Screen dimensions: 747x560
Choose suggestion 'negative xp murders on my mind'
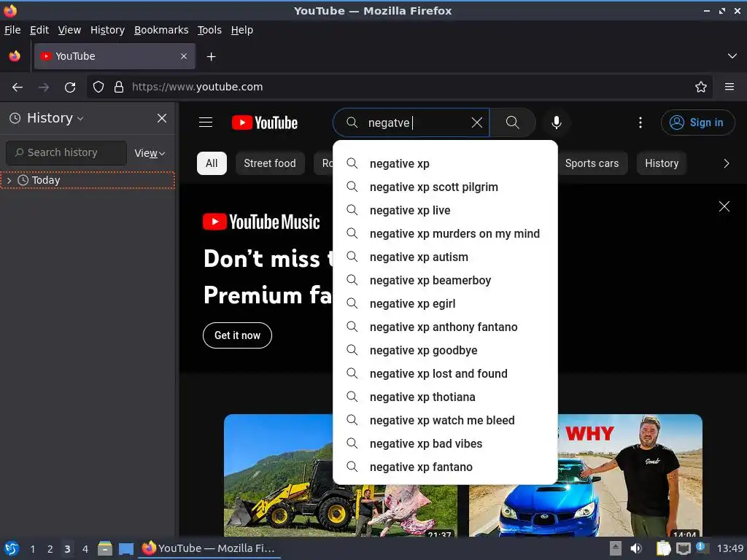coord(445,234)
